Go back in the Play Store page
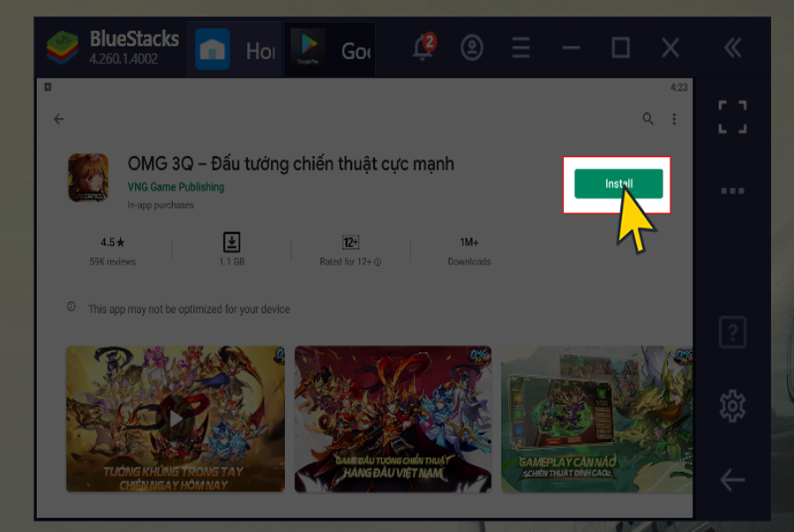 click(x=59, y=119)
